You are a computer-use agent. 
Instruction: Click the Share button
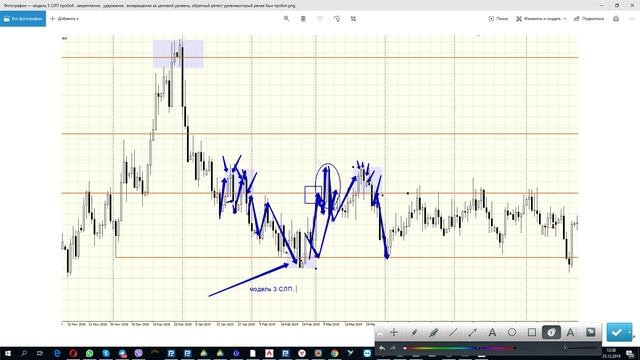tap(589, 19)
